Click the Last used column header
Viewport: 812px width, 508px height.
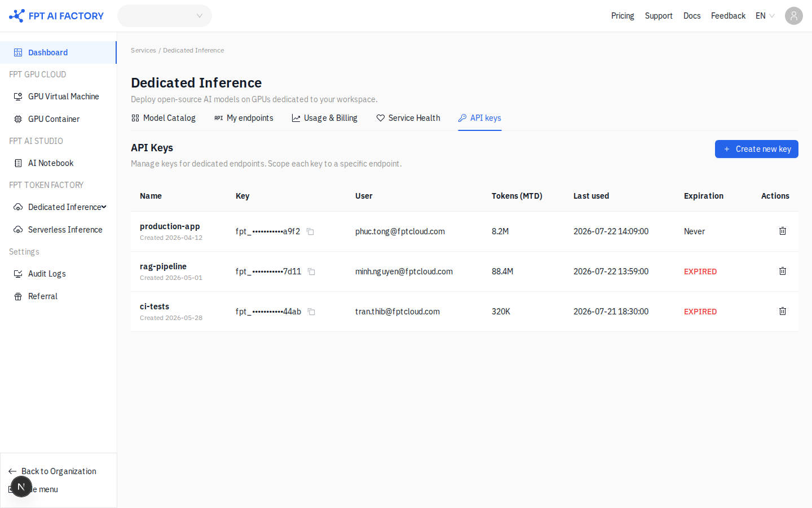pyautogui.click(x=591, y=196)
